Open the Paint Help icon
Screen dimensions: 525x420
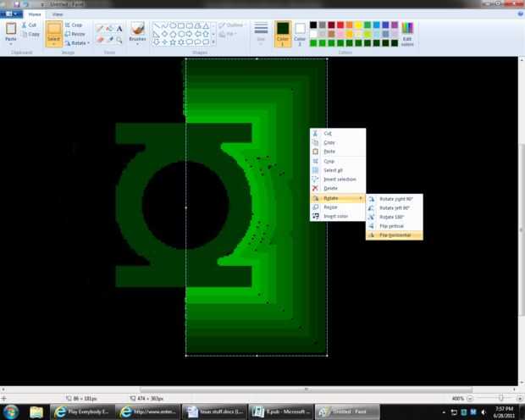coord(520,14)
